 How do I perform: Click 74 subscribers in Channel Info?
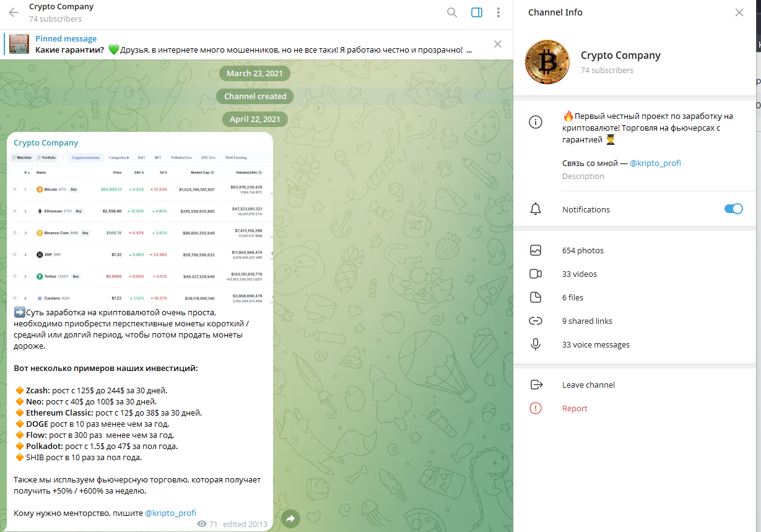tap(607, 71)
